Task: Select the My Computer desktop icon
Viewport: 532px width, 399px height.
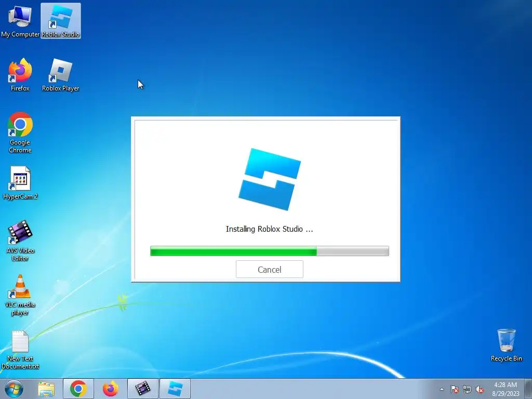Action: 20,21
